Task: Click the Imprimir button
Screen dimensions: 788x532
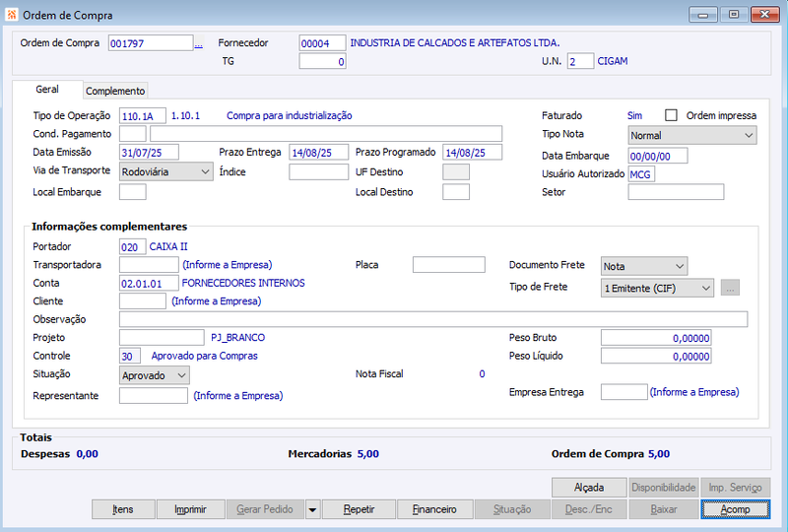Action: [190, 509]
